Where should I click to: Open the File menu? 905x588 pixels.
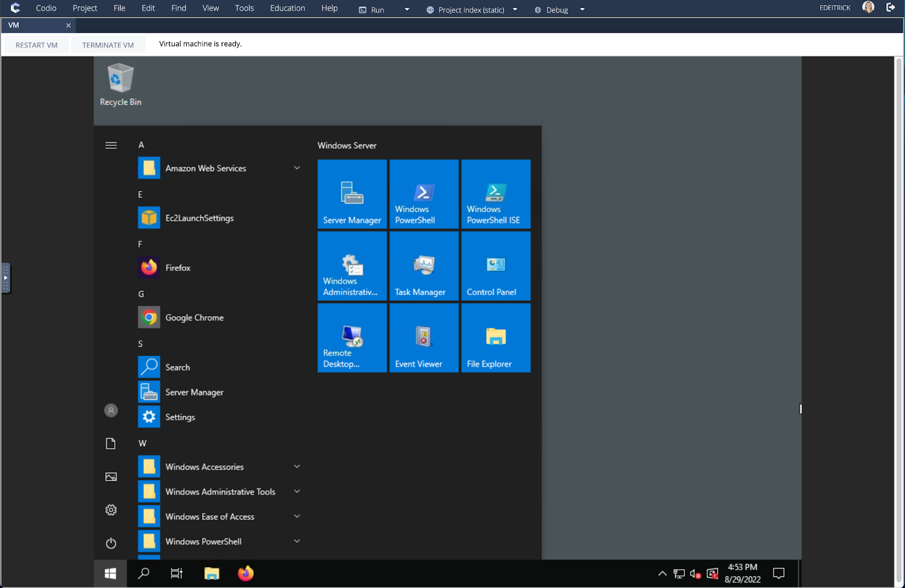[119, 8]
